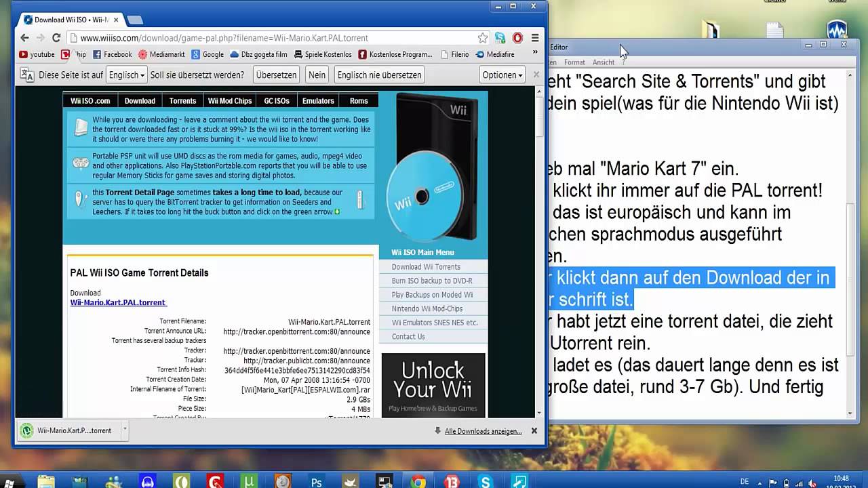Open the Torrents site menu item
The width and height of the screenshot is (868, 488).
pos(182,100)
